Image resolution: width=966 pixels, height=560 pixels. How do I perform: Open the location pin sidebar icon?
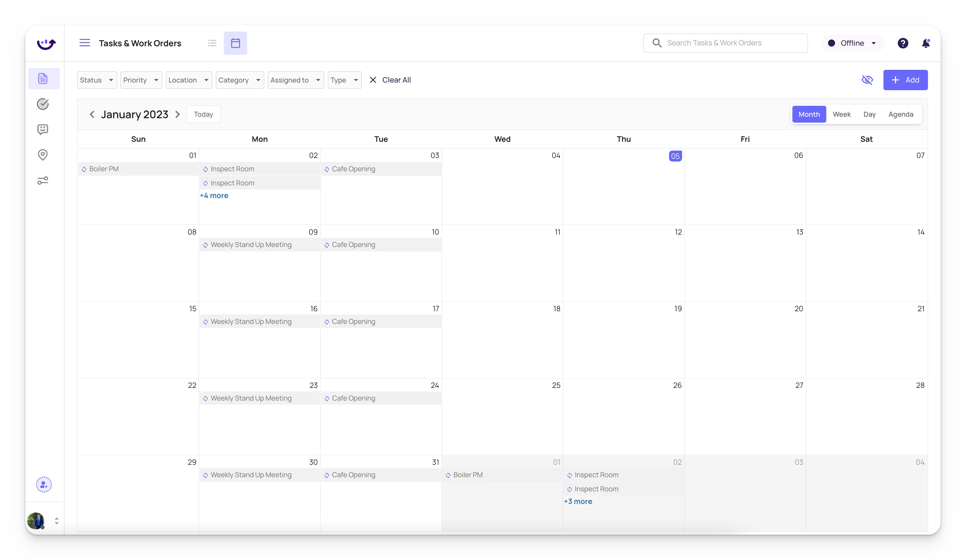tap(42, 155)
